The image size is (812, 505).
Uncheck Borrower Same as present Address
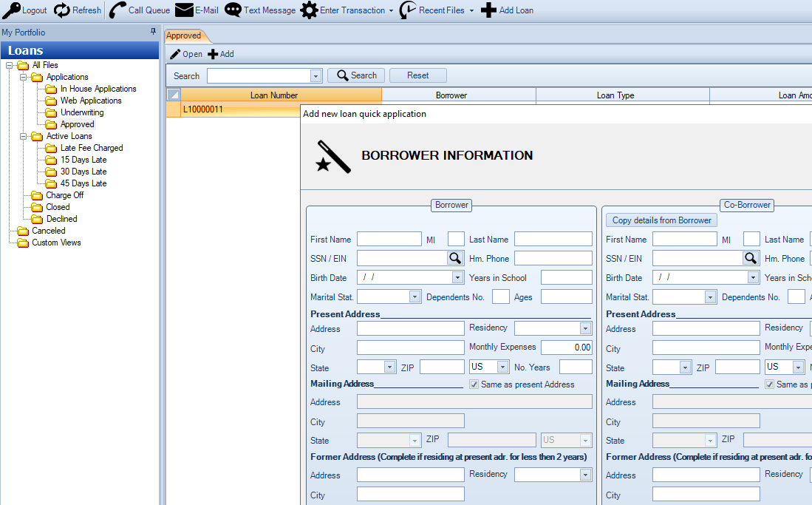click(474, 384)
